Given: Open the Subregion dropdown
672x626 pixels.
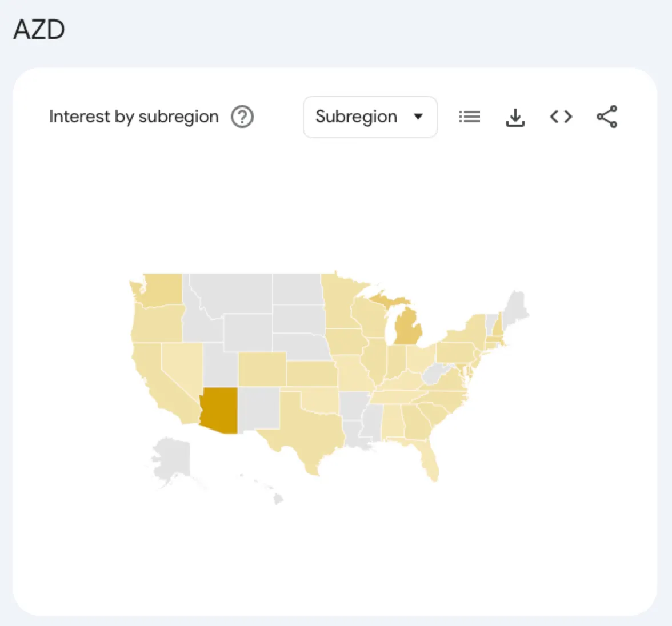Looking at the screenshot, I should pos(370,117).
